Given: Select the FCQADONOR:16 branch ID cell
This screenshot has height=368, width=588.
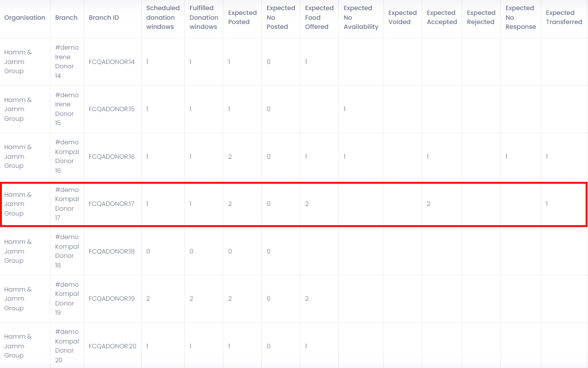Looking at the screenshot, I should click(111, 157).
